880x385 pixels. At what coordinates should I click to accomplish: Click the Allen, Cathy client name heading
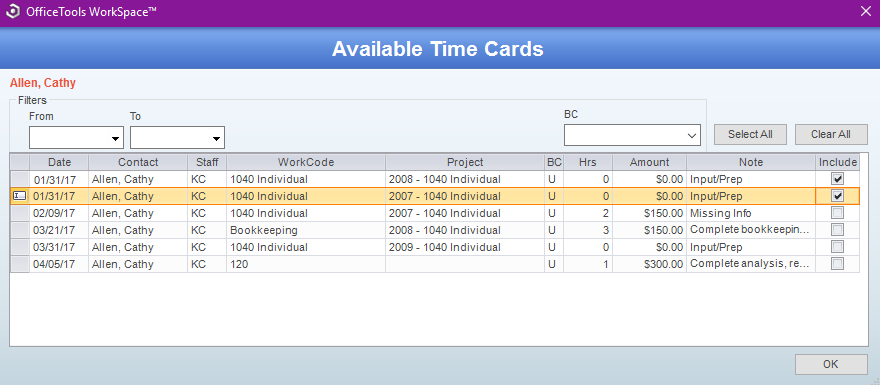pyautogui.click(x=43, y=83)
